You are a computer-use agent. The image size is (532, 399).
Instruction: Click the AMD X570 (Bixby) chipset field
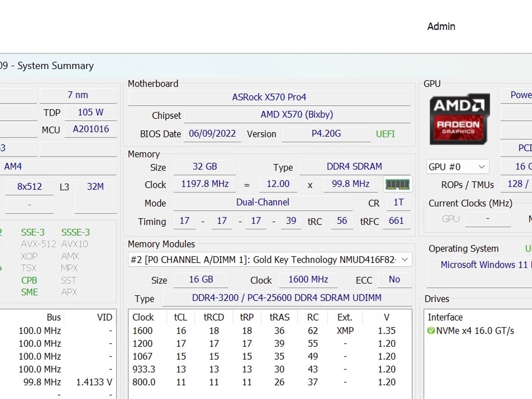pyautogui.click(x=297, y=115)
